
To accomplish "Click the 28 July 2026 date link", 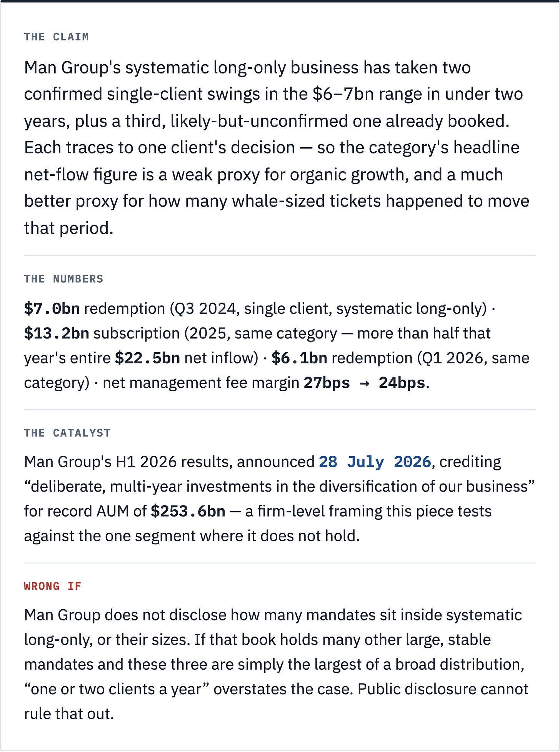I will pyautogui.click(x=375, y=462).
